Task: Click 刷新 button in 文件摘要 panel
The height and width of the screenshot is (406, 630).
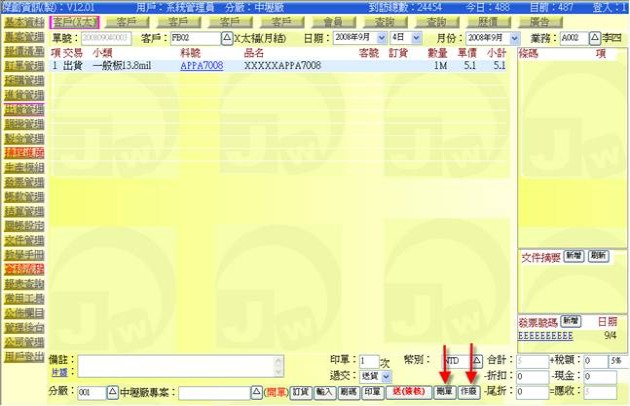Action: tap(598, 256)
